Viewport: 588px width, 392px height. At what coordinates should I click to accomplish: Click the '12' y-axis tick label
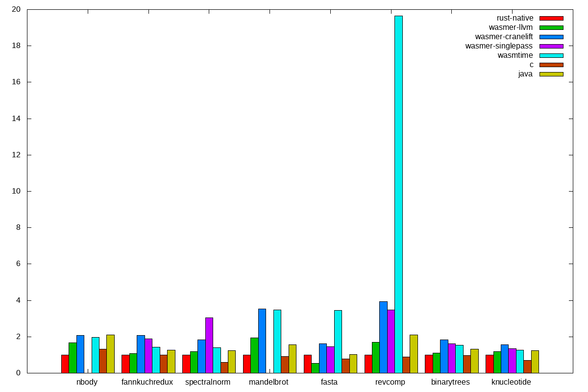click(16, 155)
